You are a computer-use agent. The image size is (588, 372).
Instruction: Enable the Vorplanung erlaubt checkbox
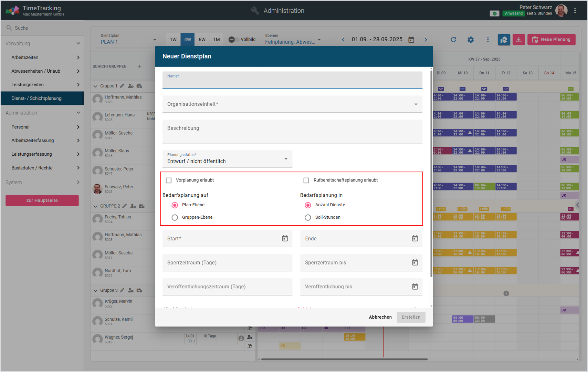(169, 180)
